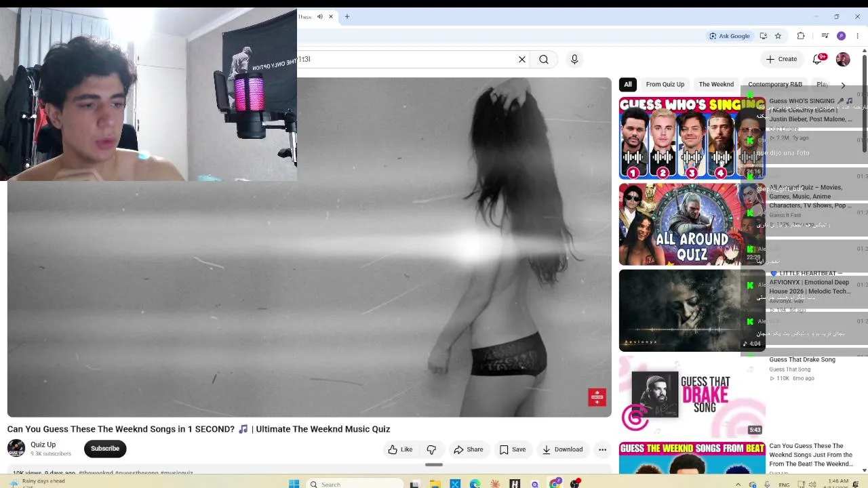Dislike the video
The image size is (868, 488).
pos(431,449)
